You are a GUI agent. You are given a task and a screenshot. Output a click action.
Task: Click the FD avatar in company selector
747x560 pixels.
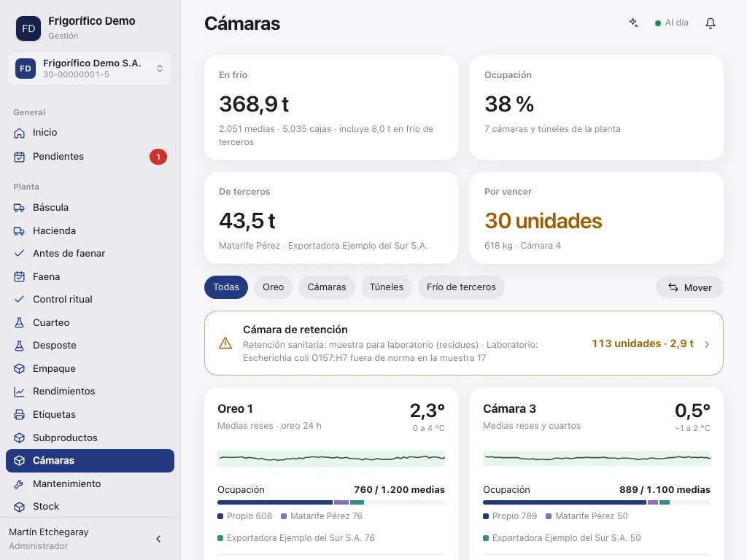point(26,69)
